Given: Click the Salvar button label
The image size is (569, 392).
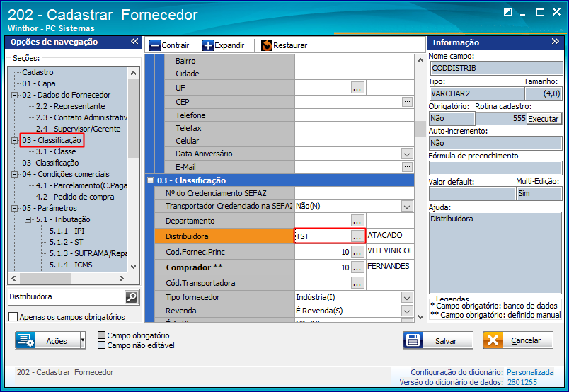Looking at the screenshot, I should coord(446,341).
